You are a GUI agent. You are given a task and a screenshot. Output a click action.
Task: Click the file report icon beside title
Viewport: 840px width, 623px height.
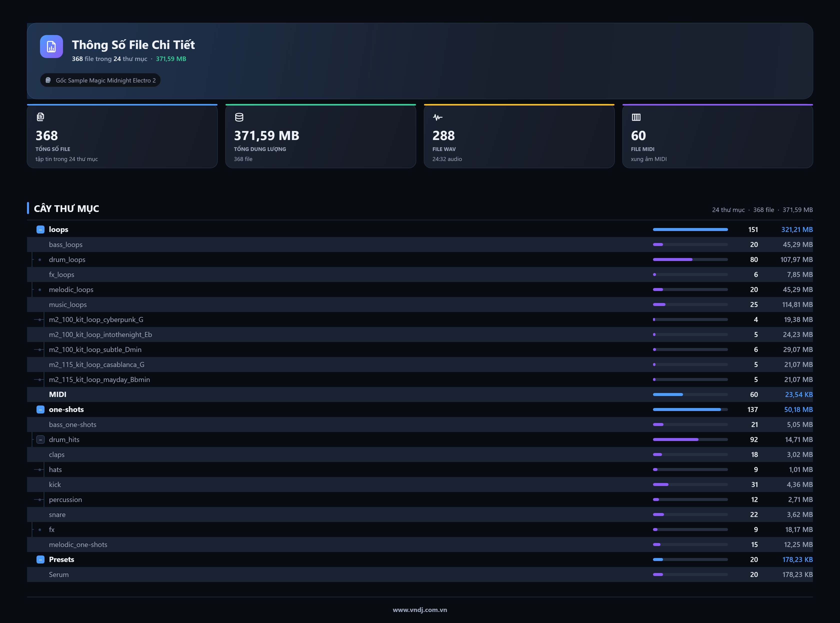tap(51, 47)
